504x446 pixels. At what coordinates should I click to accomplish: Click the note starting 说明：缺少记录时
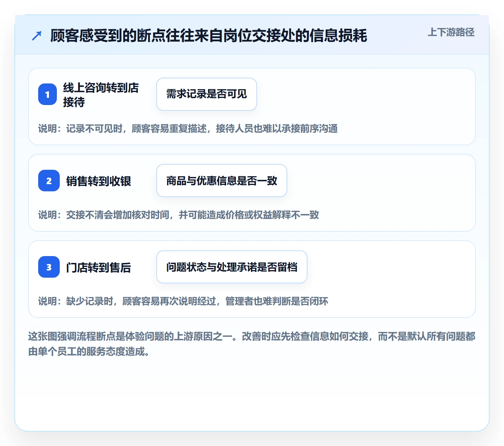pos(183,301)
